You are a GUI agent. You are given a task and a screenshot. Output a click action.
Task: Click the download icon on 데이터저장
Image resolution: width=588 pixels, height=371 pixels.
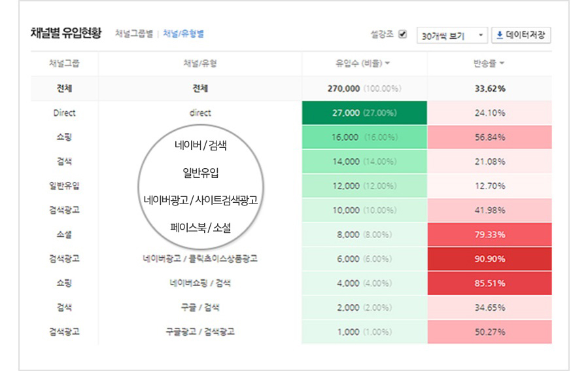(x=500, y=35)
